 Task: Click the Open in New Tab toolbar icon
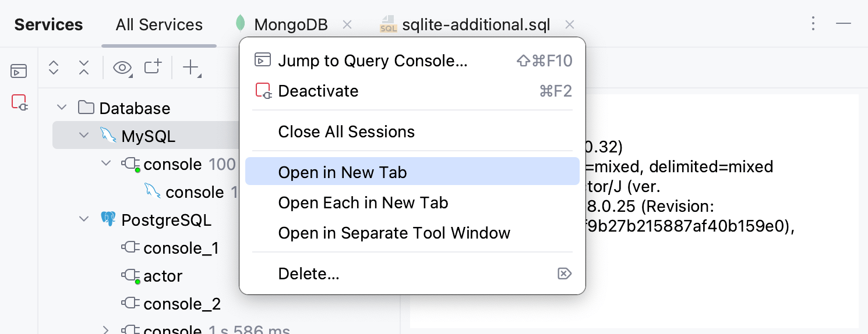pos(153,67)
